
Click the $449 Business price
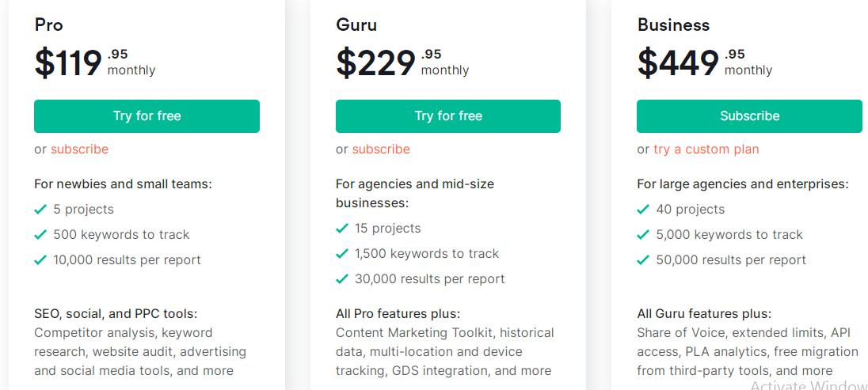click(x=678, y=63)
